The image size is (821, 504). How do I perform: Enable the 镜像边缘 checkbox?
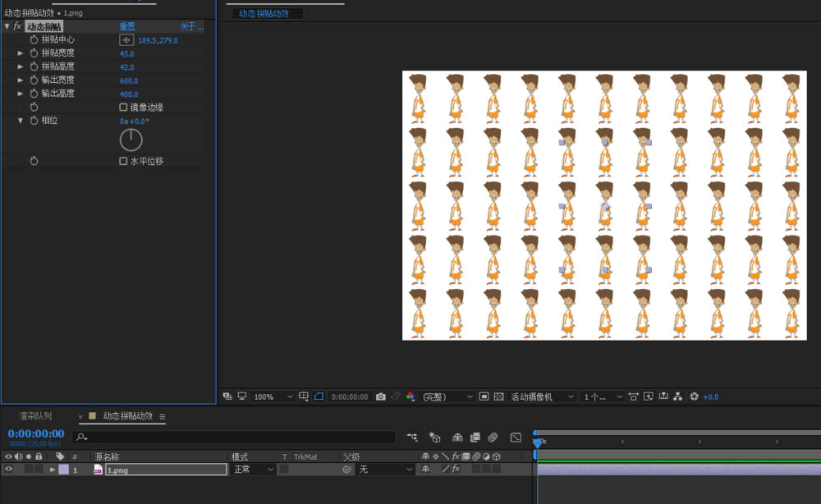point(123,108)
